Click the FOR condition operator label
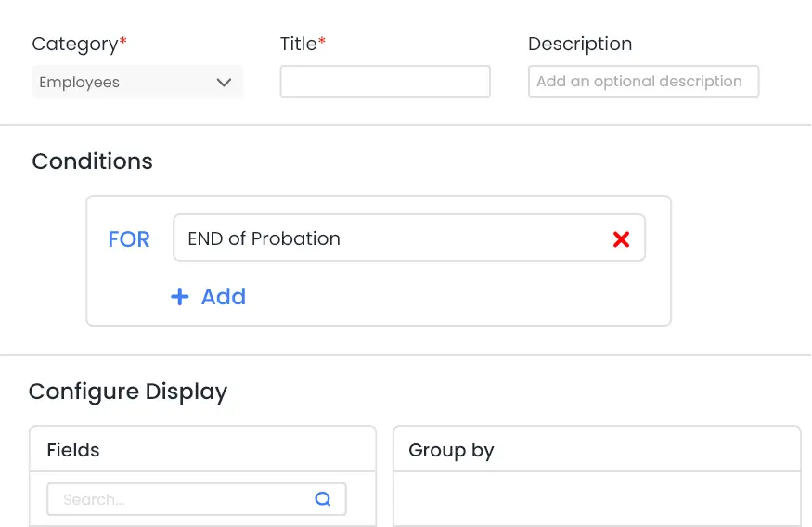The image size is (812, 527). (x=129, y=239)
